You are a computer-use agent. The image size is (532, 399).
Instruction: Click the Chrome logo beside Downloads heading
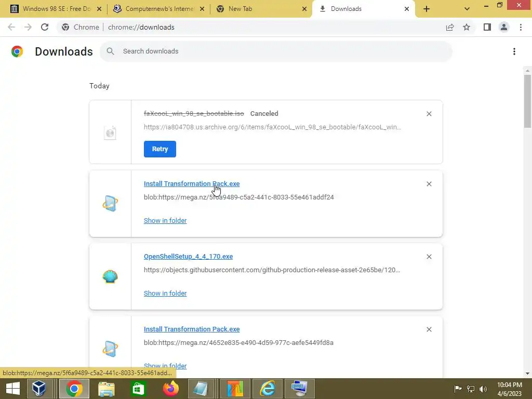click(17, 51)
